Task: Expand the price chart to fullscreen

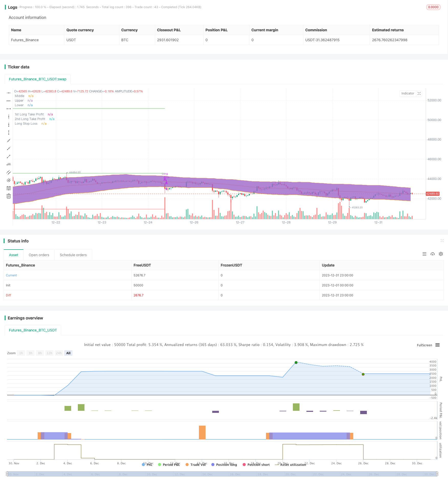Action: 419,93
